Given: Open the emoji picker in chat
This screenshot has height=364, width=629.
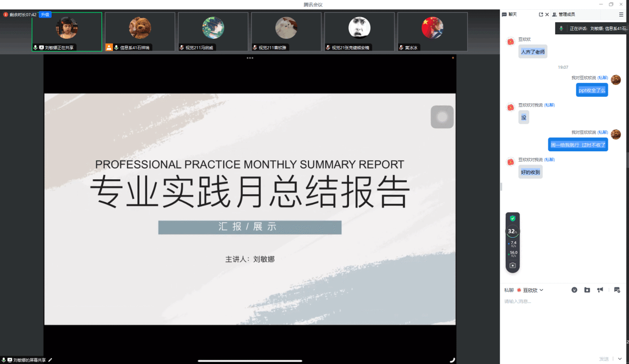Looking at the screenshot, I should coord(574,290).
